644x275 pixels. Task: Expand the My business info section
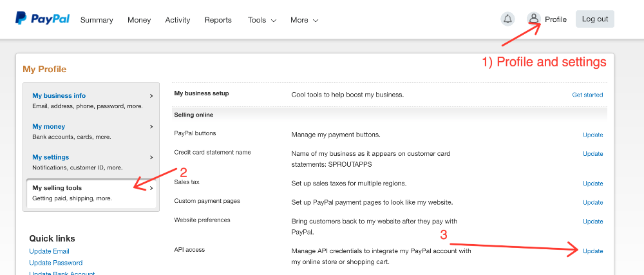coord(90,100)
